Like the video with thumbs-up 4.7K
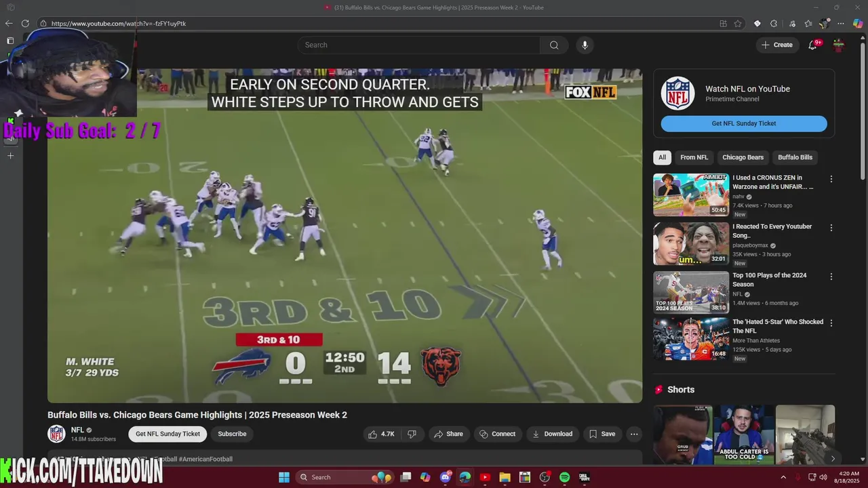 (x=382, y=434)
